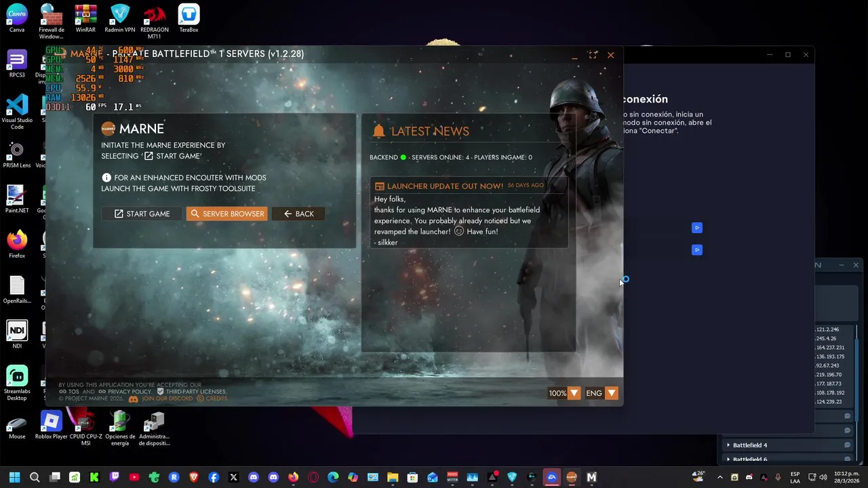The width and height of the screenshot is (868, 488).
Task: Open OpenRails desktop file icon
Action: (x=17, y=290)
